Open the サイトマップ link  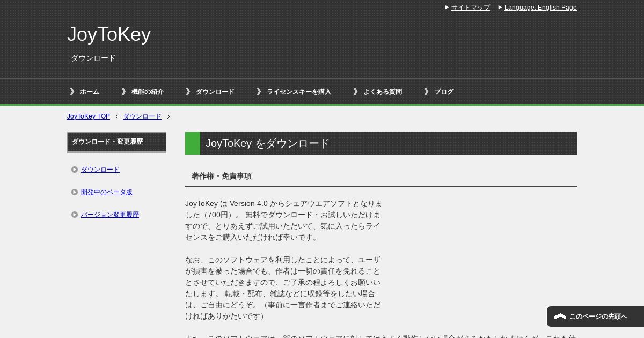point(470,8)
